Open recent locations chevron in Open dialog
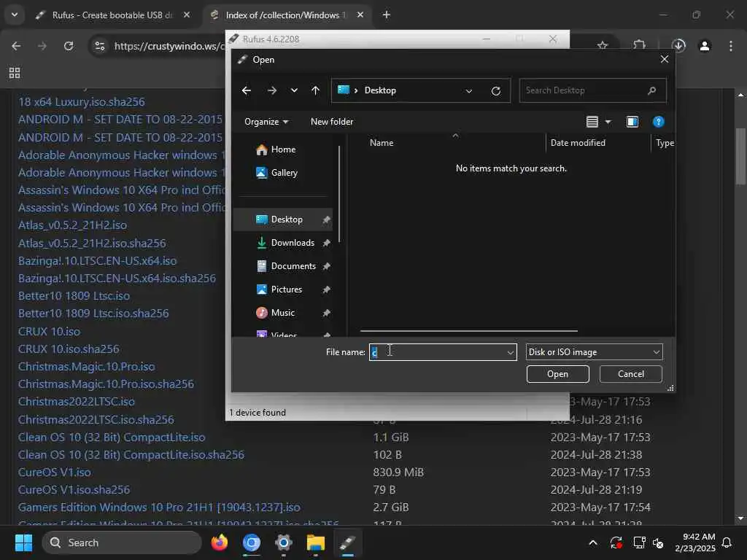Image resolution: width=747 pixels, height=560 pixels. point(294,90)
